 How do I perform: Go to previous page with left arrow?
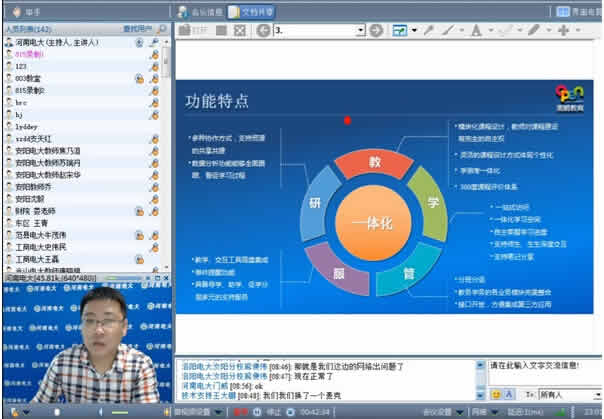point(263,30)
